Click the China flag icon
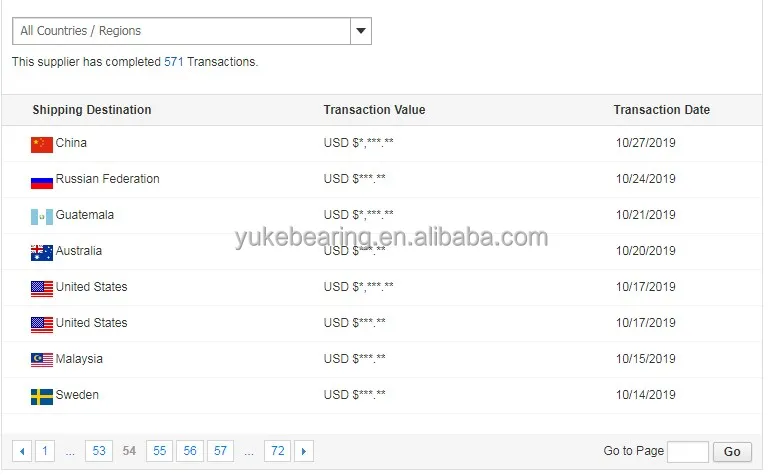The height and width of the screenshot is (475, 781). tap(42, 145)
